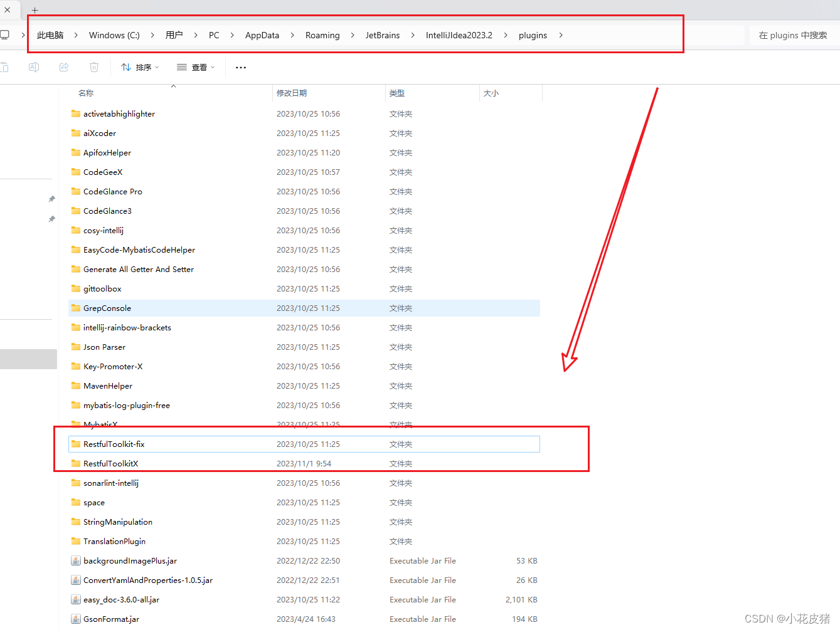The image size is (840, 630).
Task: Expand chevron after Roaming in breadcrumb
Action: point(353,35)
